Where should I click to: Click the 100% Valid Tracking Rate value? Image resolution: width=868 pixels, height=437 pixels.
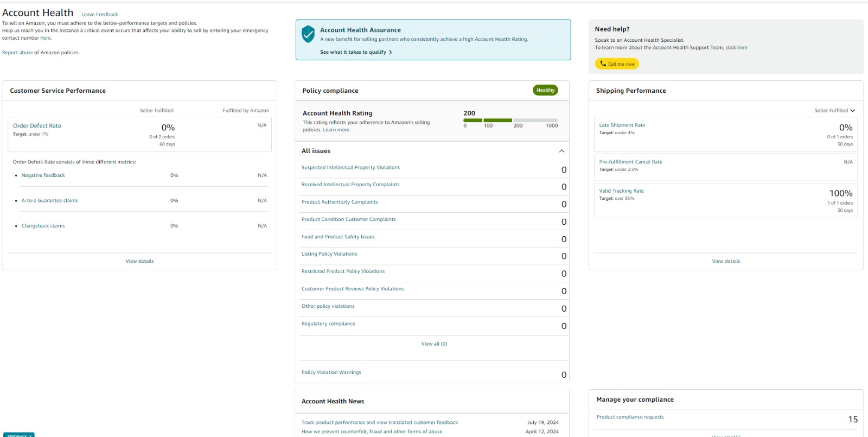pos(841,193)
